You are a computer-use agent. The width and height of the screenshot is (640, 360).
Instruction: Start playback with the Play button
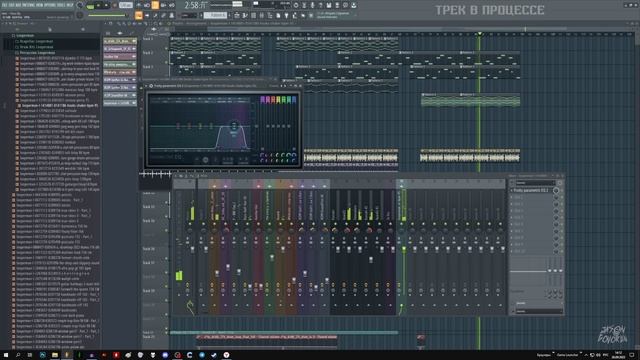tap(98, 6)
